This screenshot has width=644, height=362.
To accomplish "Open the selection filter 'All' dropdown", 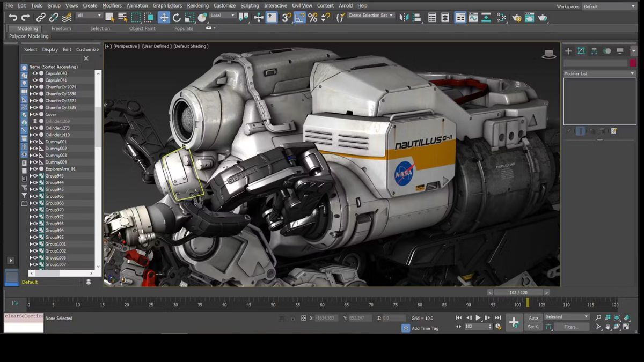I will (89, 16).
